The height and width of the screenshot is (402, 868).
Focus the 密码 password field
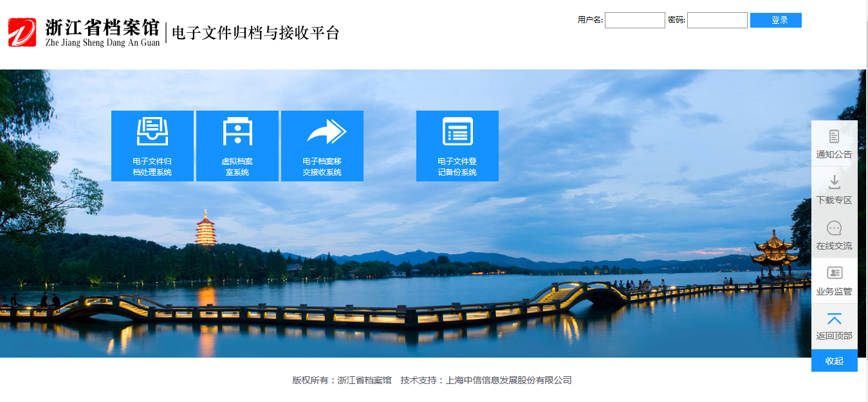click(717, 21)
